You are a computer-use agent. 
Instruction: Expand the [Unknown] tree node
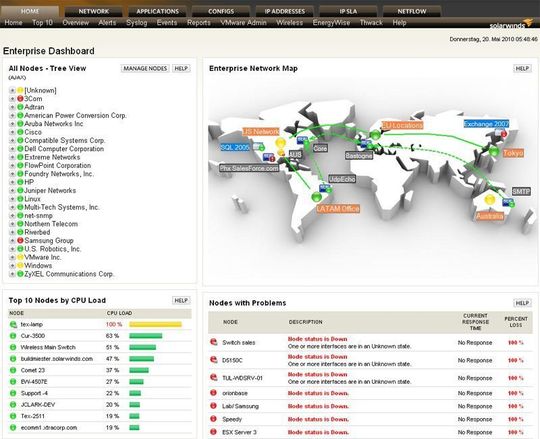[x=12, y=90]
